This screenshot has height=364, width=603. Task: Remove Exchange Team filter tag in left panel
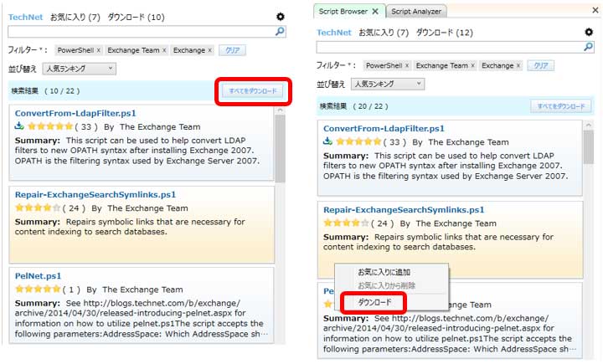(x=164, y=50)
